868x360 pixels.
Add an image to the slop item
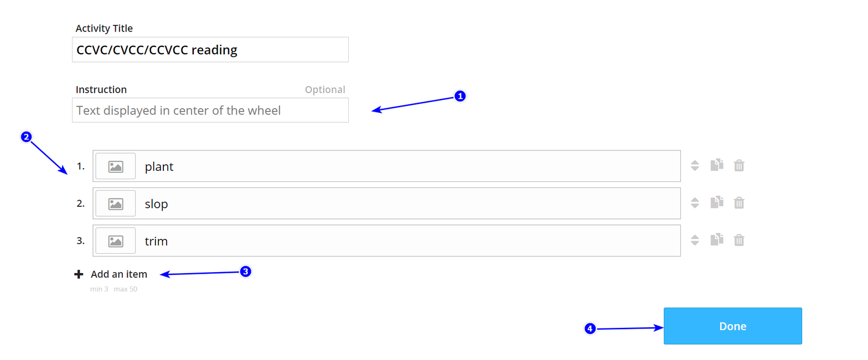click(115, 204)
